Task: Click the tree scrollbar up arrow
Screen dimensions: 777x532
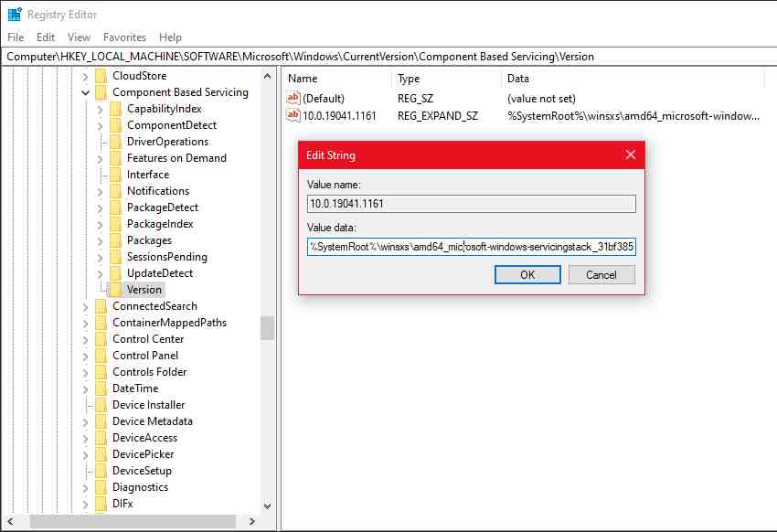Action: [268, 76]
